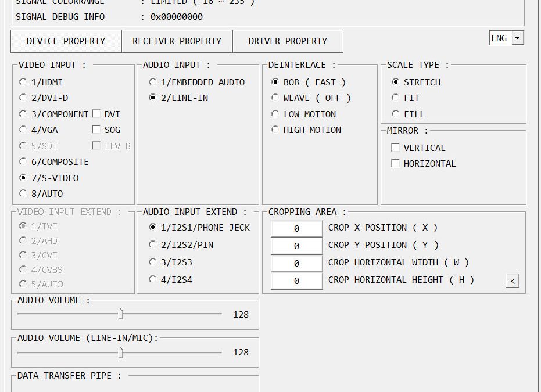Select HIGH MOTION deinterlace option
This screenshot has width=541, height=392.
click(x=275, y=130)
